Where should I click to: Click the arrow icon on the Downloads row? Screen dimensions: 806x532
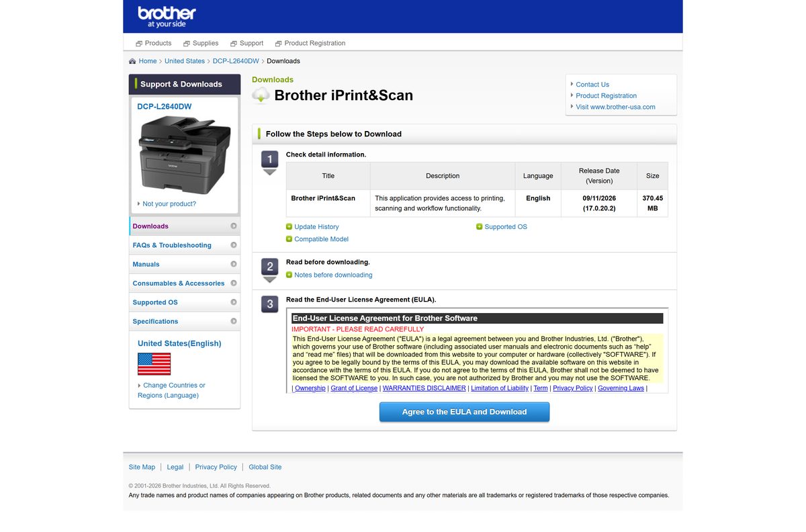click(234, 226)
